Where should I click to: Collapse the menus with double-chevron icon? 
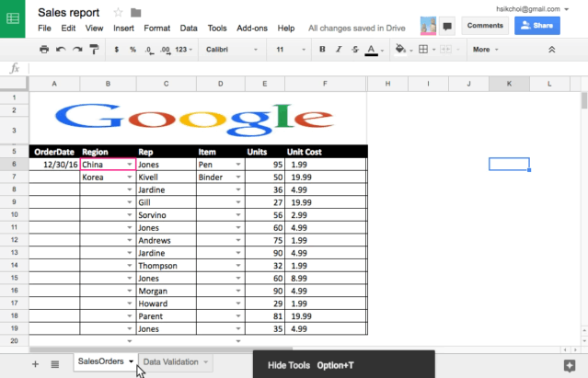551,50
